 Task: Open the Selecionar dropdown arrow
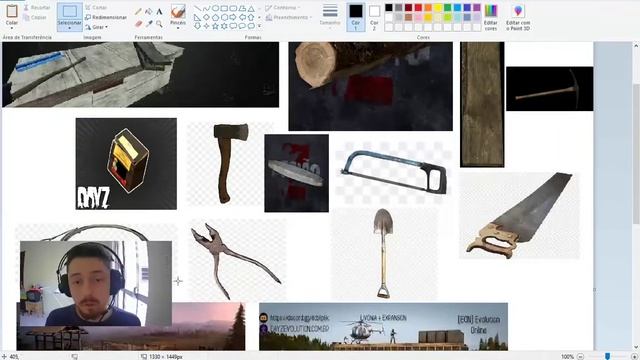69,28
